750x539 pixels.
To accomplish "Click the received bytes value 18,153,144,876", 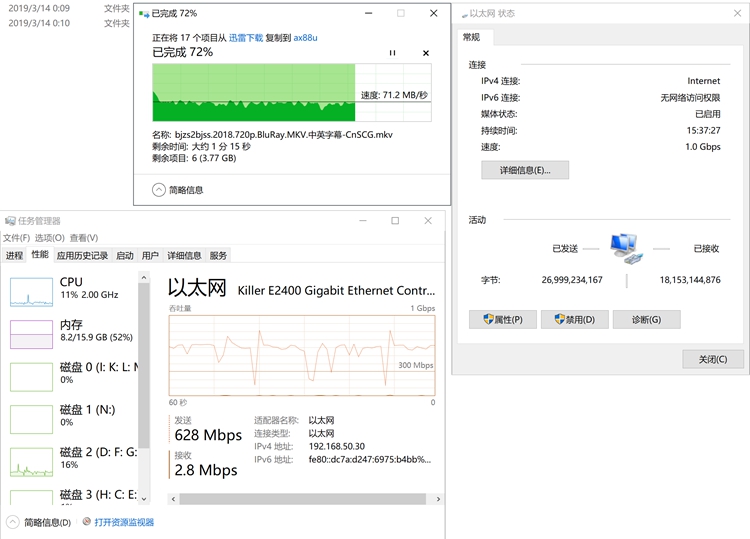I will pyautogui.click(x=690, y=280).
